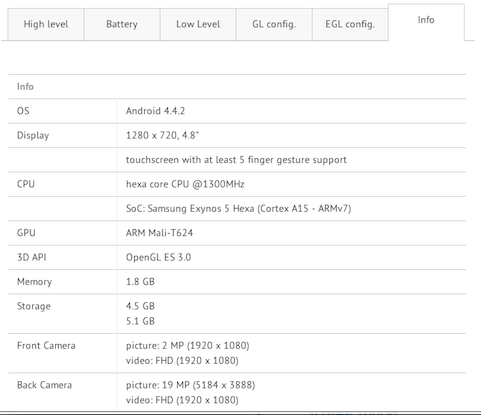
Task: Click the 'Info' table header text
Action: coord(25,87)
